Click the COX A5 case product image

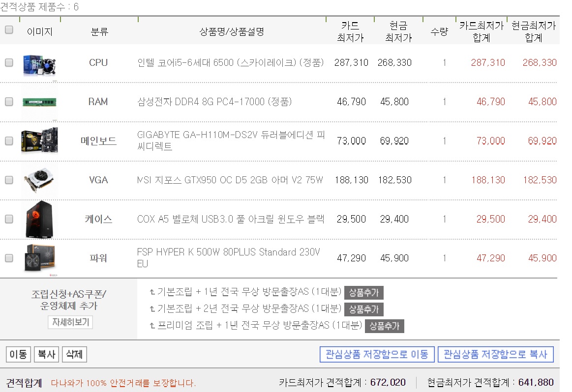point(39,219)
